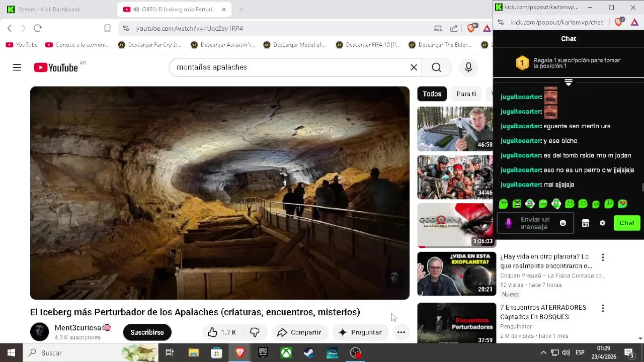Open Steam from the taskbar
Image resolution: width=644 pixels, height=362 pixels.
coord(309,353)
